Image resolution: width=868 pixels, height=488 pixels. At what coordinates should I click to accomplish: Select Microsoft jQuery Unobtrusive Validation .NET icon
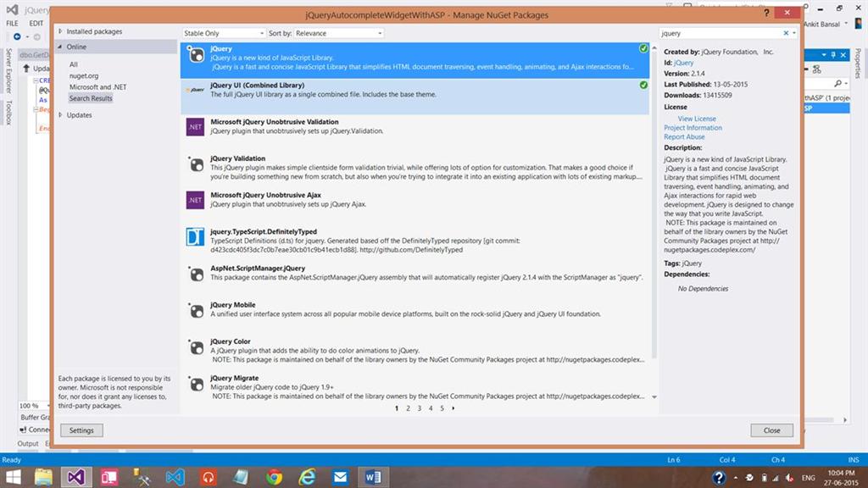click(x=195, y=127)
